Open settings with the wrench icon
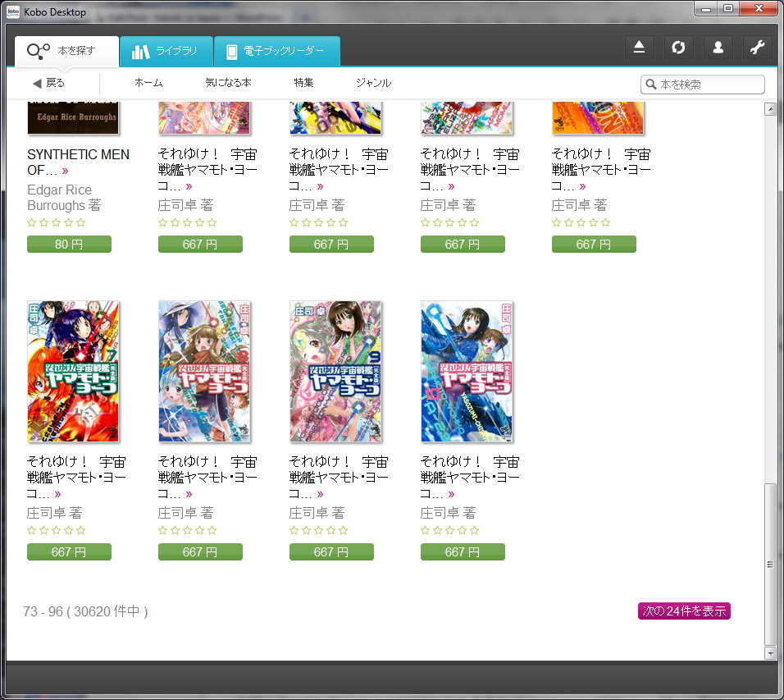Image resolution: width=784 pixels, height=700 pixels. [x=758, y=48]
